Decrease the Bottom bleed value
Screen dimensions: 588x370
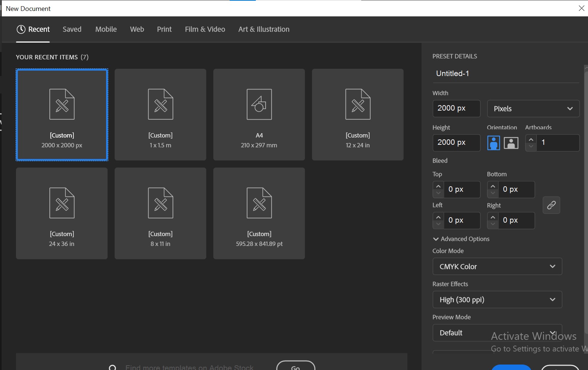[493, 194]
